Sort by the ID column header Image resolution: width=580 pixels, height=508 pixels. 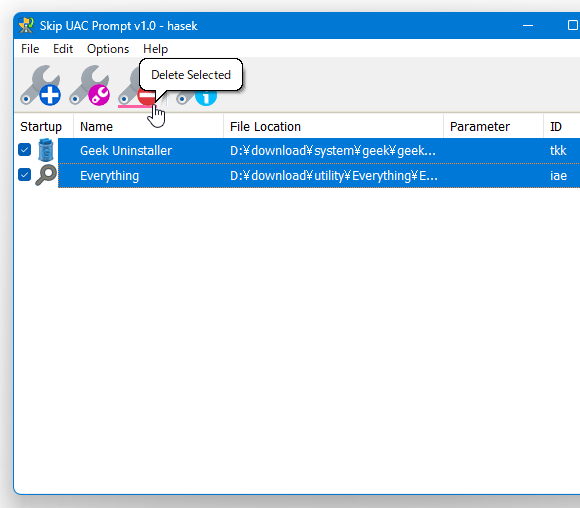(562, 127)
